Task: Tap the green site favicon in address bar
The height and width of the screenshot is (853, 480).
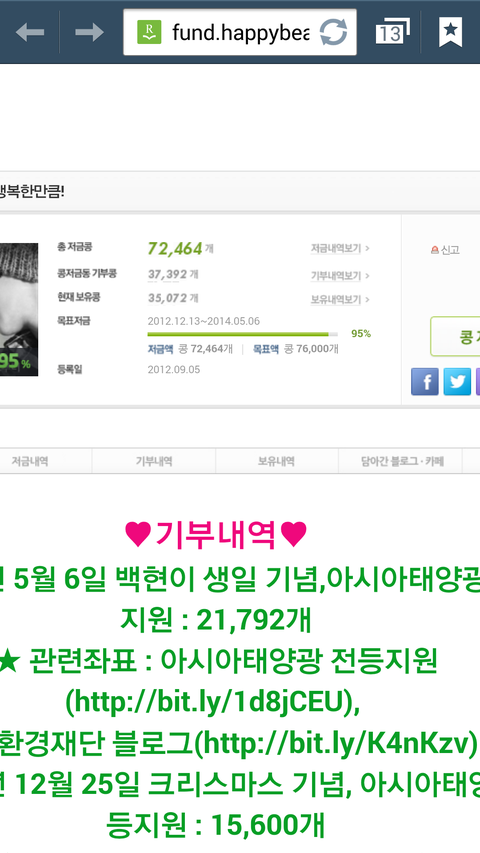Action: click(149, 32)
